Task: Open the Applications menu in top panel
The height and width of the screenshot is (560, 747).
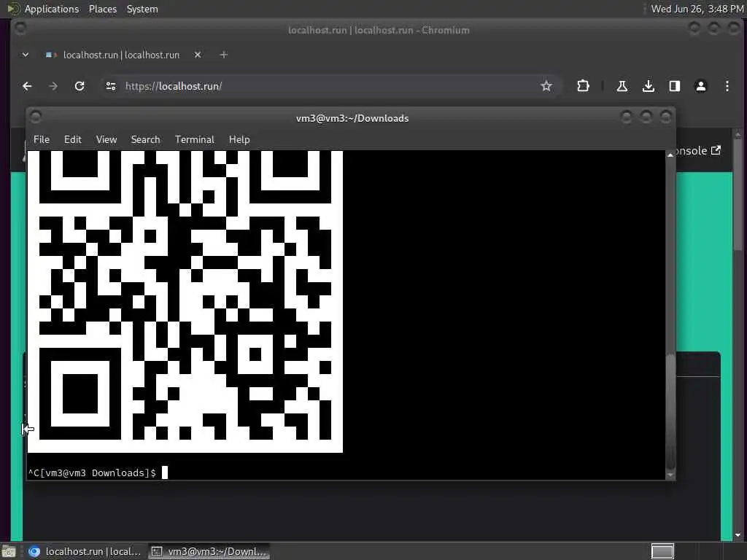Action: pos(52,9)
